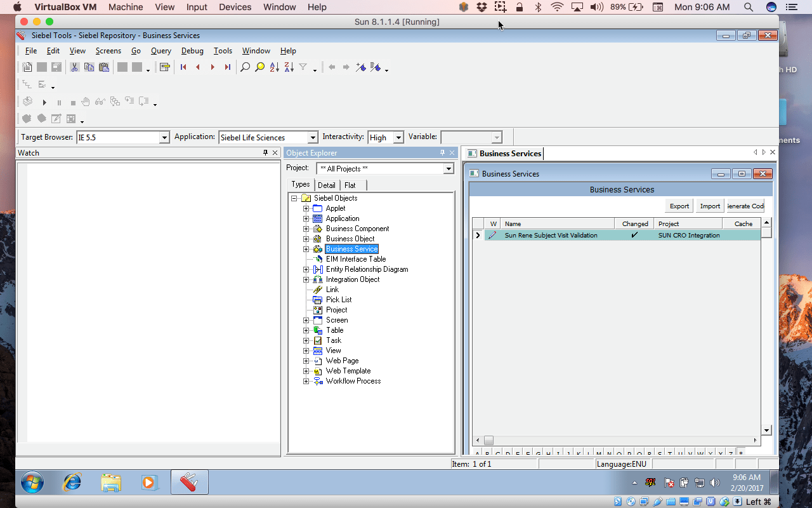The height and width of the screenshot is (508, 812).
Task: Click the debug Start play icon
Action: click(x=44, y=102)
